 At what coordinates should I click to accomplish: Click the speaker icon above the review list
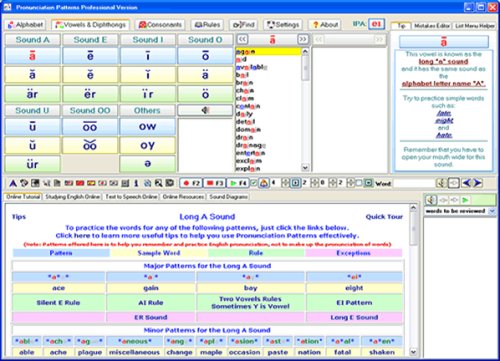[431, 200]
